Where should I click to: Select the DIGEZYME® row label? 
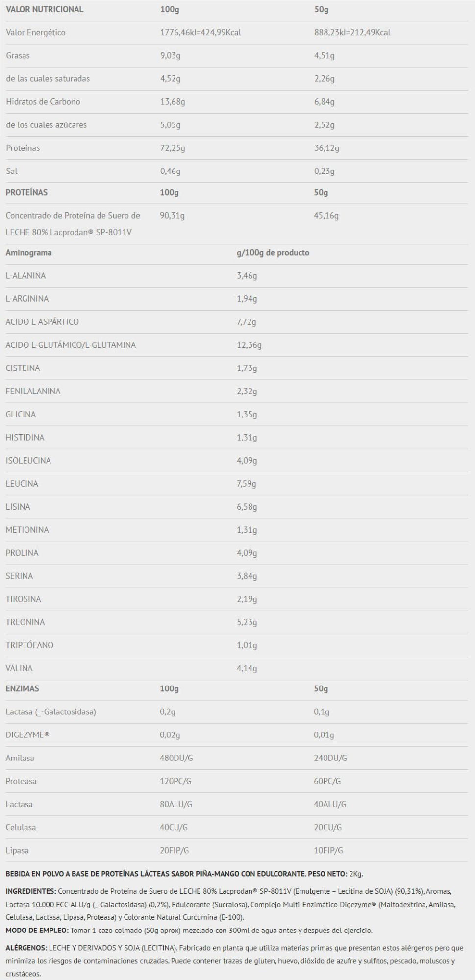coord(27,735)
